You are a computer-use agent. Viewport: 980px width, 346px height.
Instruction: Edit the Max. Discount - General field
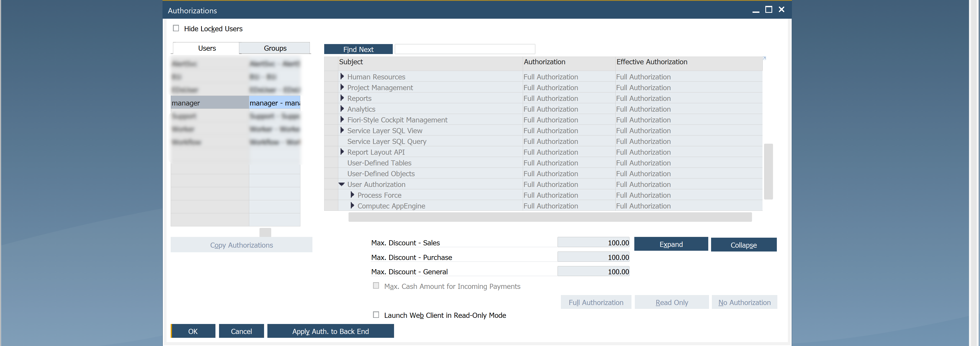coord(593,271)
